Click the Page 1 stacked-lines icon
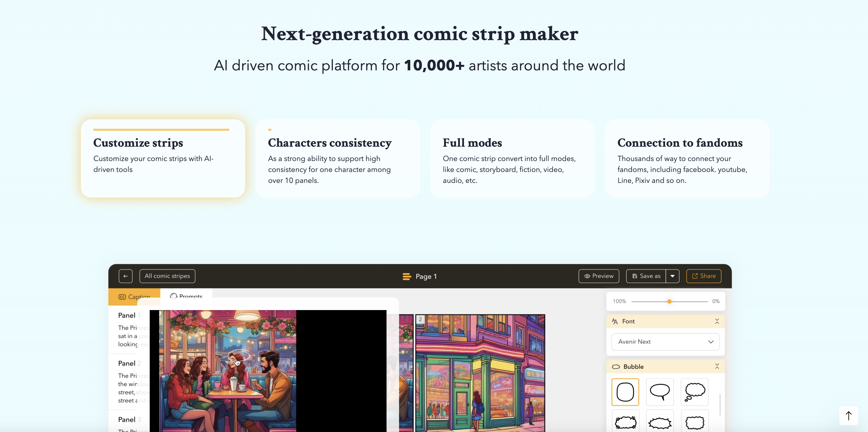Image resolution: width=868 pixels, height=432 pixels. pyautogui.click(x=407, y=276)
